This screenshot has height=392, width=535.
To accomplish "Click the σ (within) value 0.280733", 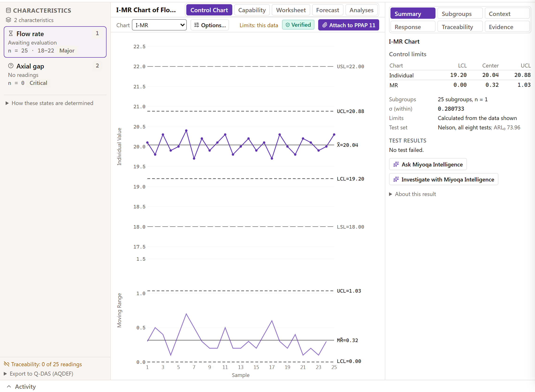I will (x=451, y=109).
